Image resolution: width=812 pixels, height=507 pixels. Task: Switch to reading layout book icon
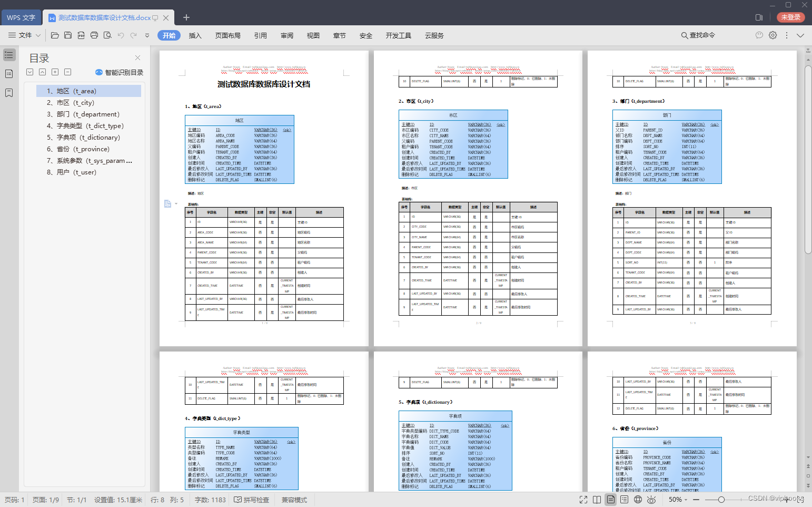pyautogui.click(x=597, y=500)
